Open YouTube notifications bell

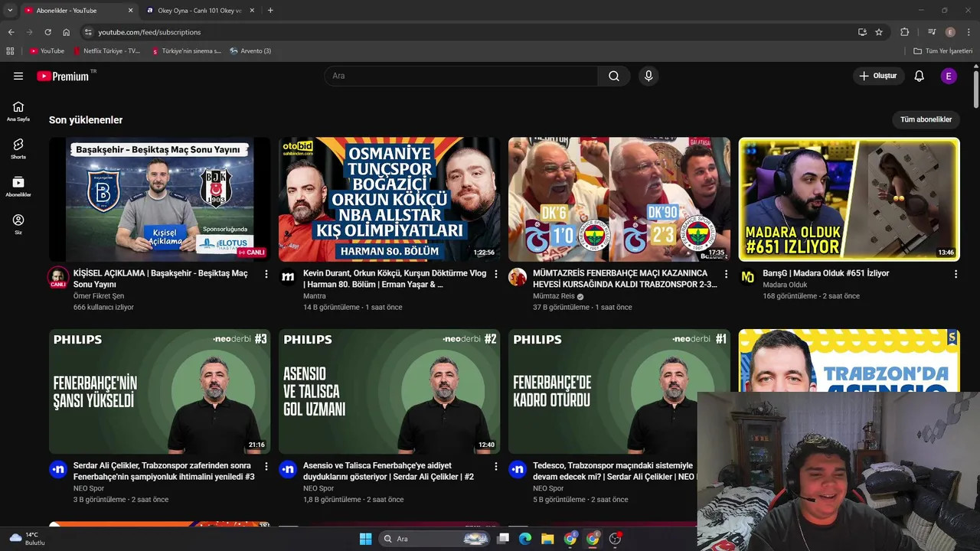[920, 76]
